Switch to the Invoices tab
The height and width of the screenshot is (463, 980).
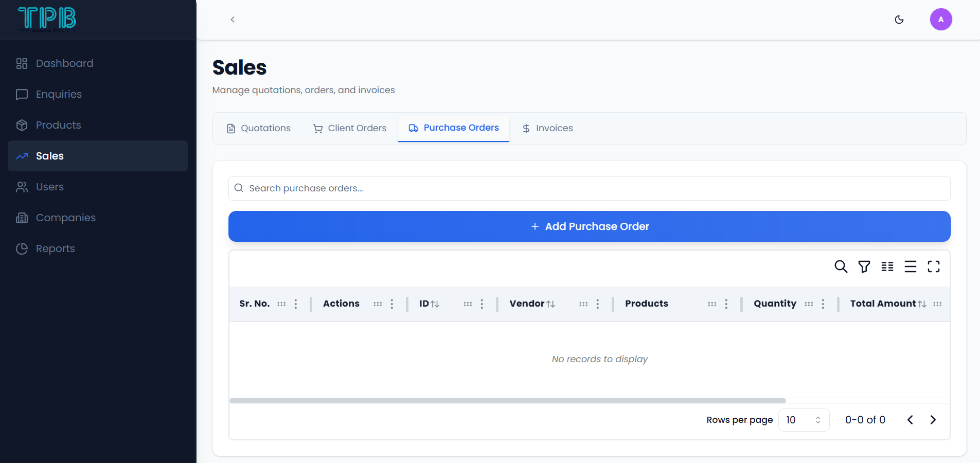(547, 128)
